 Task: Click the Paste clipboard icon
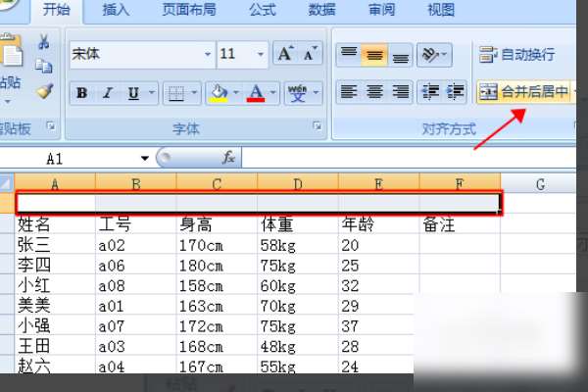pyautogui.click(x=11, y=51)
